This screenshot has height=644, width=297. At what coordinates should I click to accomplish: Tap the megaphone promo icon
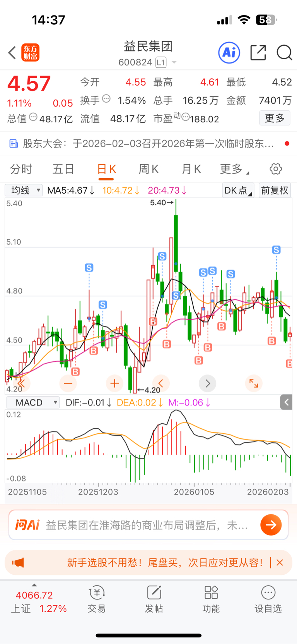point(18,563)
